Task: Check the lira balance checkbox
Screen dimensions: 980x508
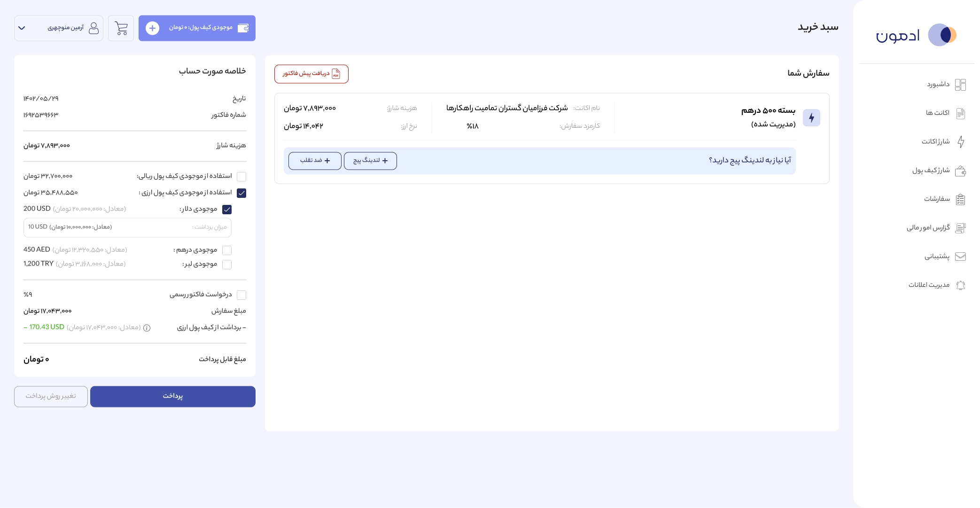Action: coord(227,265)
